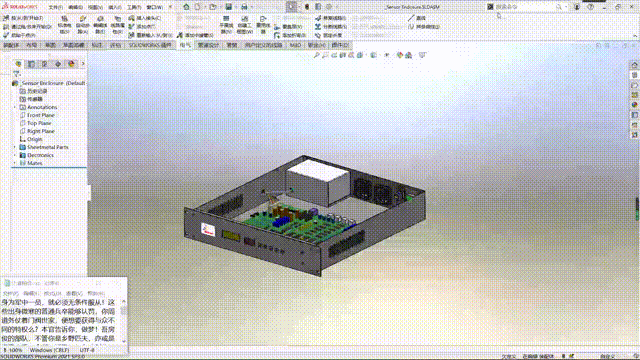Expand the Mates folder node
Screen dimensions: 640x360
tap(15, 163)
